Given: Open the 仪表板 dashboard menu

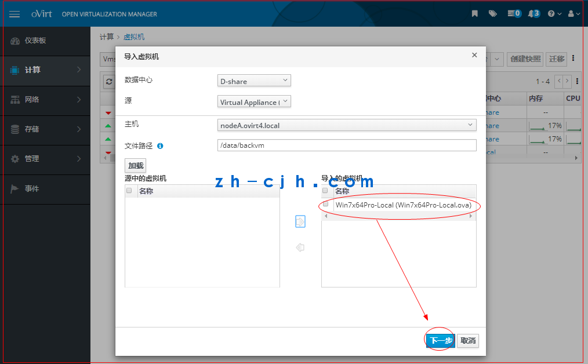Looking at the screenshot, I should [x=45, y=41].
